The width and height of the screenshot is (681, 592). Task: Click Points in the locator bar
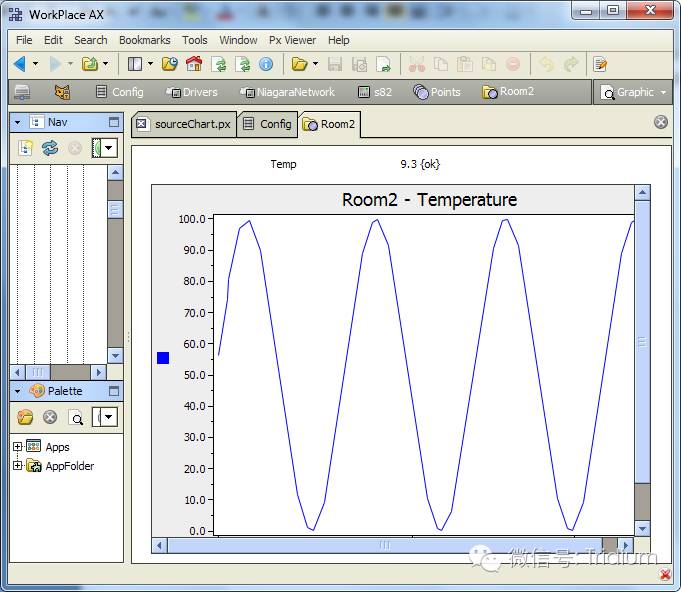click(x=436, y=92)
